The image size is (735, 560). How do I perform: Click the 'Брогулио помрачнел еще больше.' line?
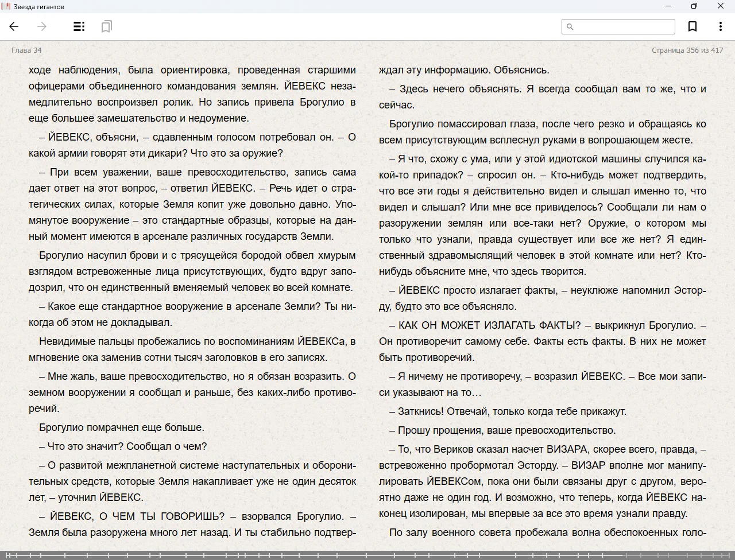click(x=122, y=427)
